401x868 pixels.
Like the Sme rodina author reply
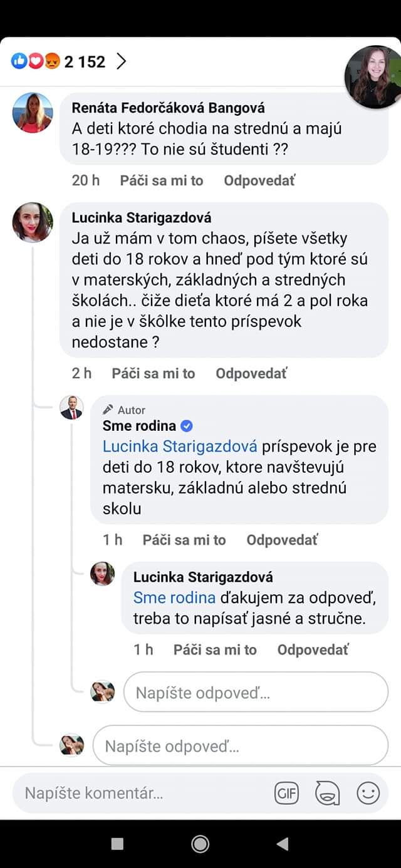(184, 540)
